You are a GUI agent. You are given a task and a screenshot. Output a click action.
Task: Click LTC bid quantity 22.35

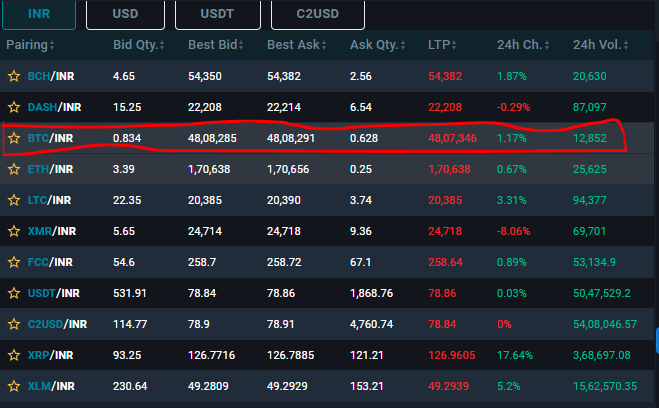[x=127, y=200]
